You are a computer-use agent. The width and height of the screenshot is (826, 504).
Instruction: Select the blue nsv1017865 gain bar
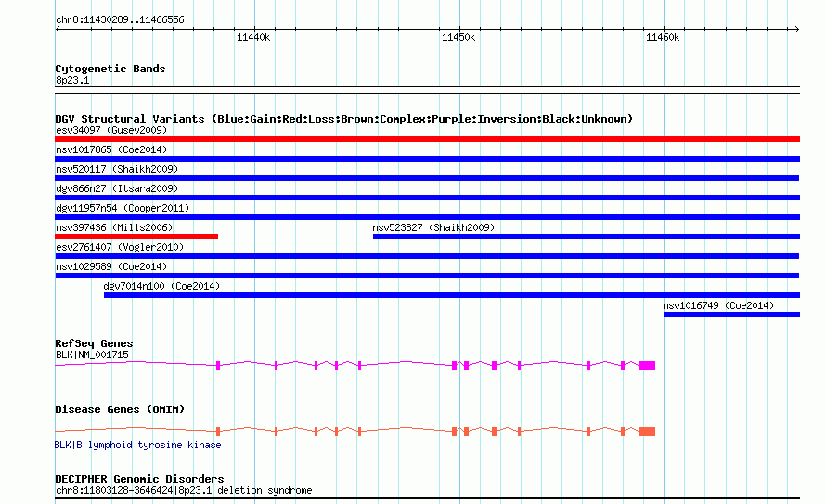tap(427, 159)
